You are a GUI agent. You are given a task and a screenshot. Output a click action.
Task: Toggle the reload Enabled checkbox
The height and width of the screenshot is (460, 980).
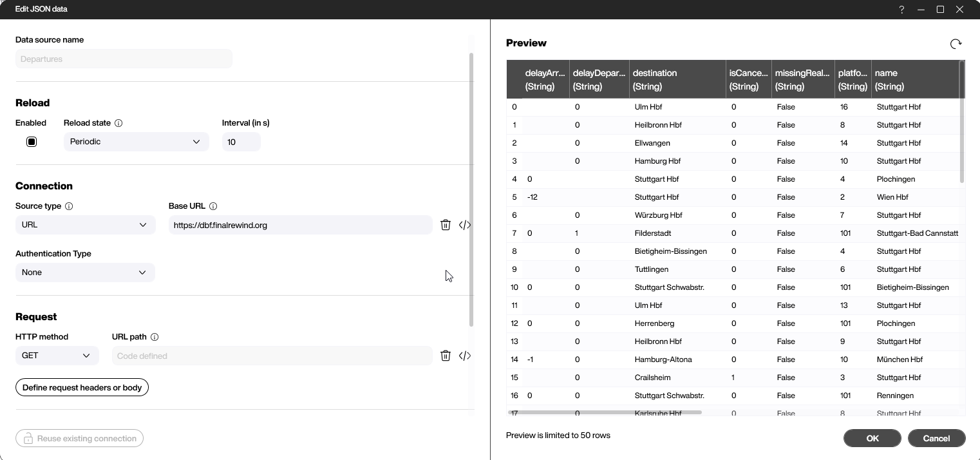32,142
